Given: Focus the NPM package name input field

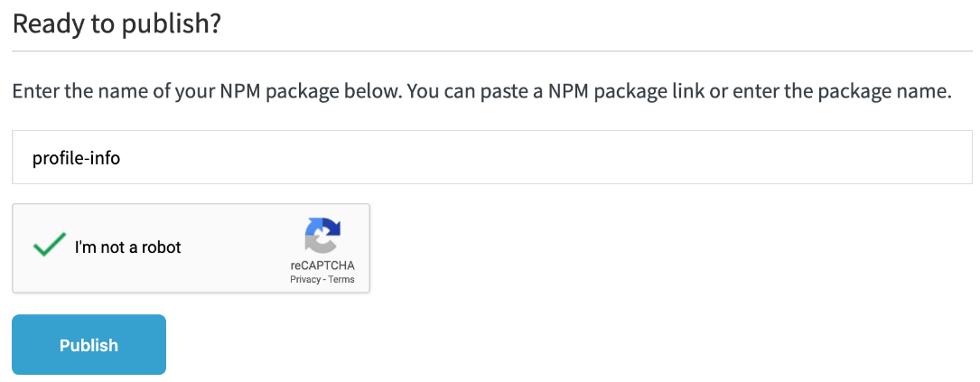Looking at the screenshot, I should pyautogui.click(x=491, y=157).
